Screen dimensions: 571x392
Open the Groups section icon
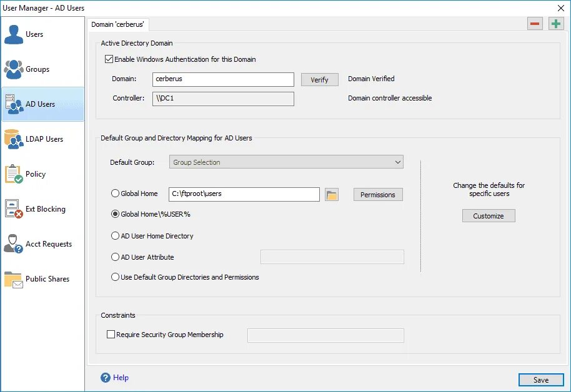pyautogui.click(x=14, y=69)
